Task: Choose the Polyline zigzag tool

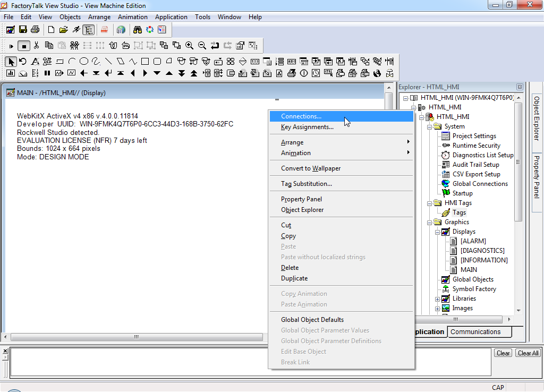Action: click(x=133, y=62)
